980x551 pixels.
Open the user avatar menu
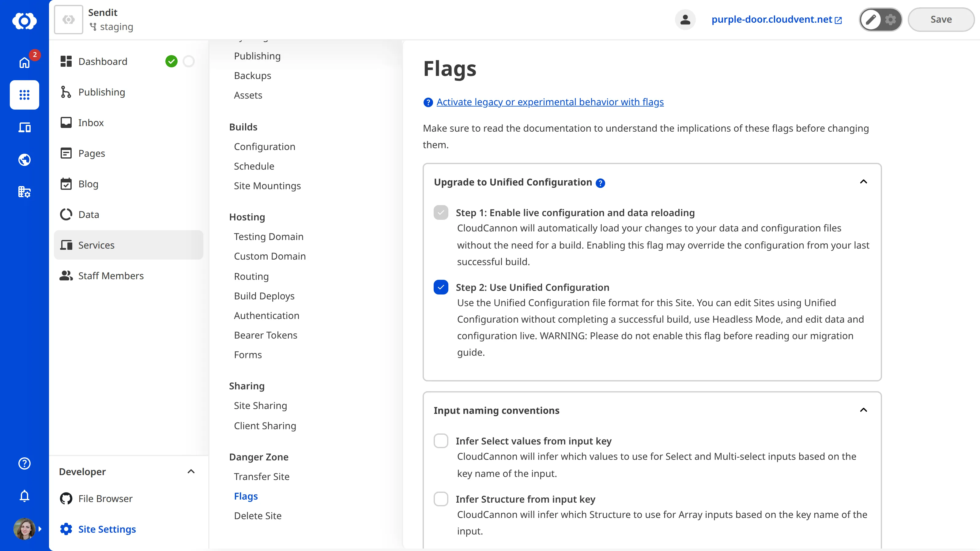[x=24, y=529]
